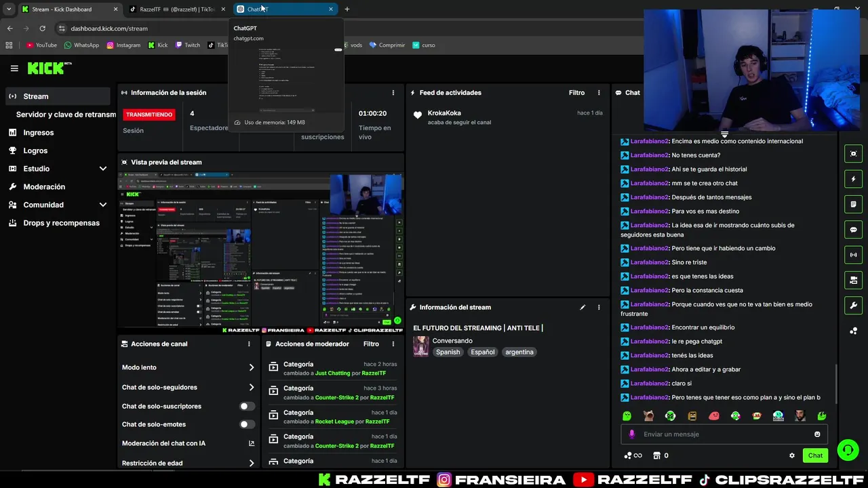Click the Spanish stream tag
This screenshot has height=488, width=868.
448,352
